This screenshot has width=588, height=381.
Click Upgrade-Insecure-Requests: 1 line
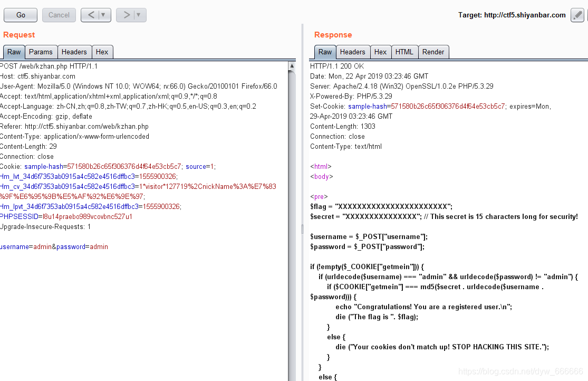(x=45, y=227)
